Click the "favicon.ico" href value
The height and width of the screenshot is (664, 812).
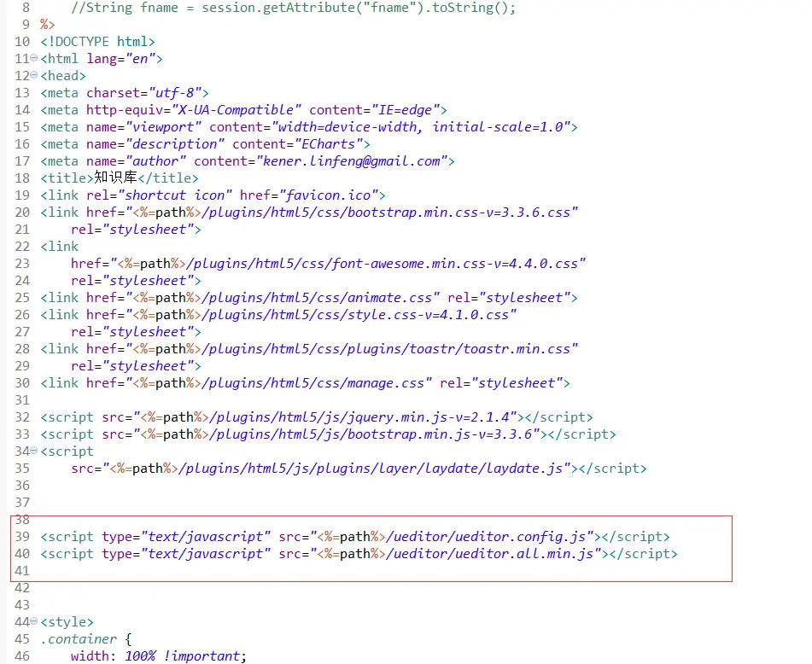coord(329,195)
